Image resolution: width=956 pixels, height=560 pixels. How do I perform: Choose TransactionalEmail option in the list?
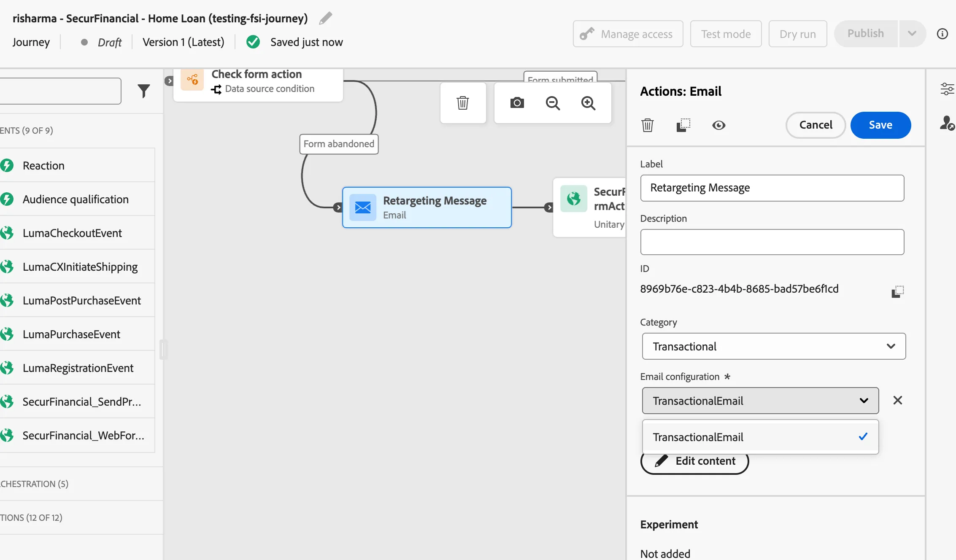pos(760,437)
